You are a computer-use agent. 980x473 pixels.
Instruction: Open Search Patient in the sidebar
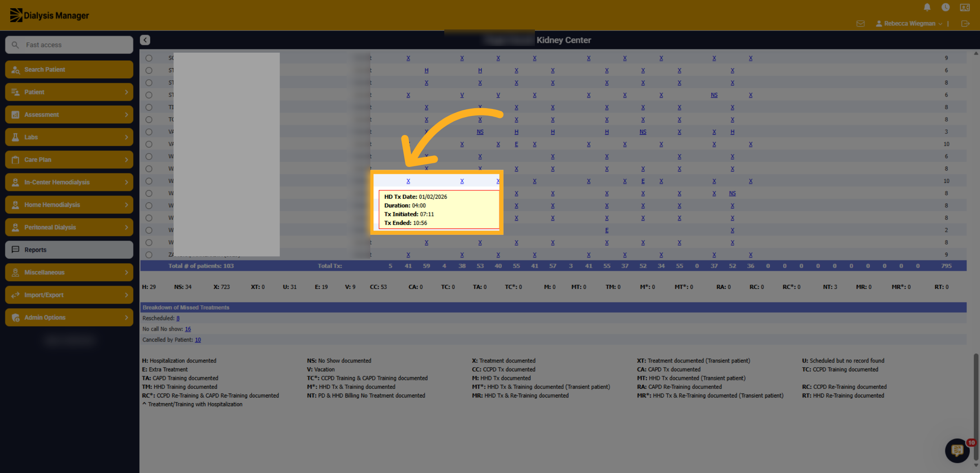[69, 69]
